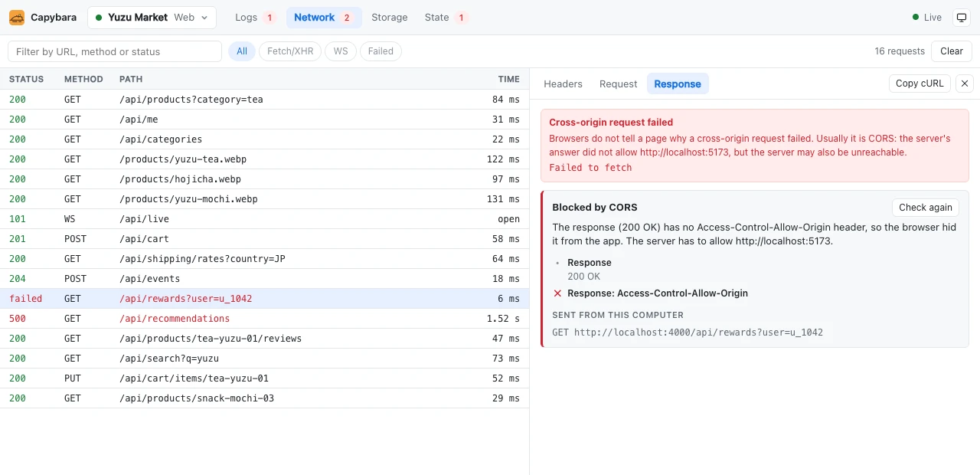Click the Response: Access-Control-Allow-Origin check item
980x475 pixels.
pyautogui.click(x=658, y=293)
